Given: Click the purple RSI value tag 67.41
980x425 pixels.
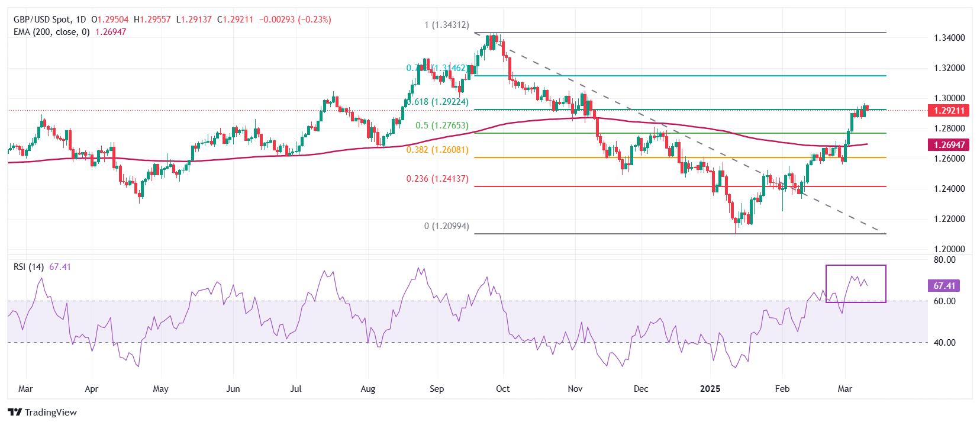Looking at the screenshot, I should pos(944,286).
